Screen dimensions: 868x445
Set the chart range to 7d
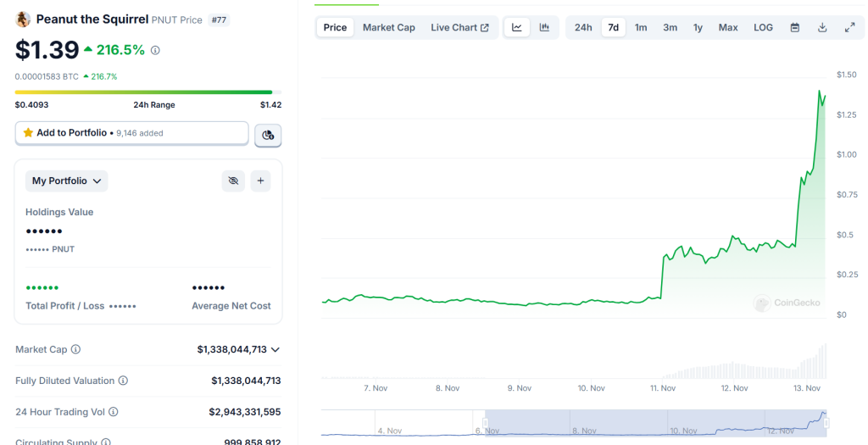click(614, 28)
